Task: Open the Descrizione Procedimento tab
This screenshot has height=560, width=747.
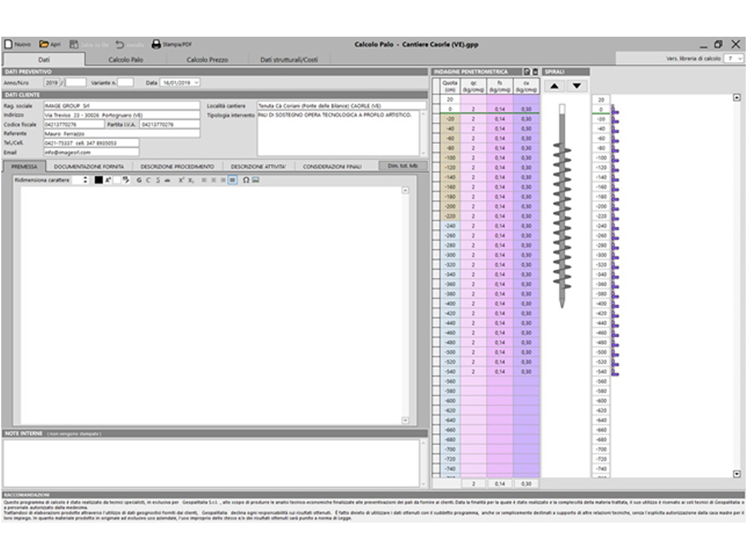Action: pos(177,167)
